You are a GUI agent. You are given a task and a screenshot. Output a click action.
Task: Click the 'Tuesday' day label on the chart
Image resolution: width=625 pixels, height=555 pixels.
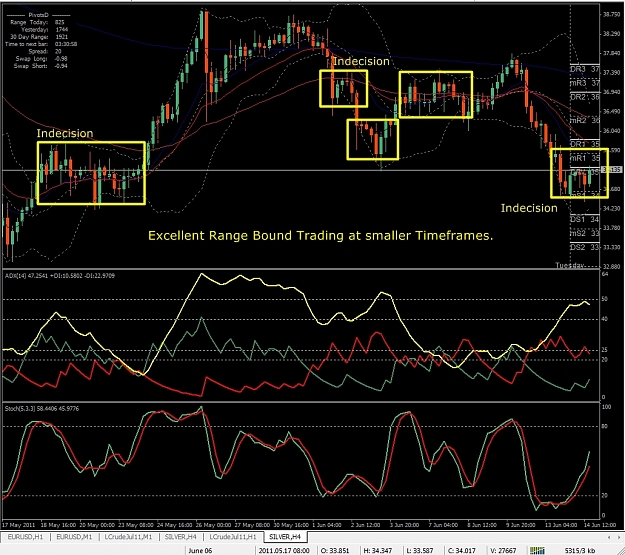pos(570,266)
